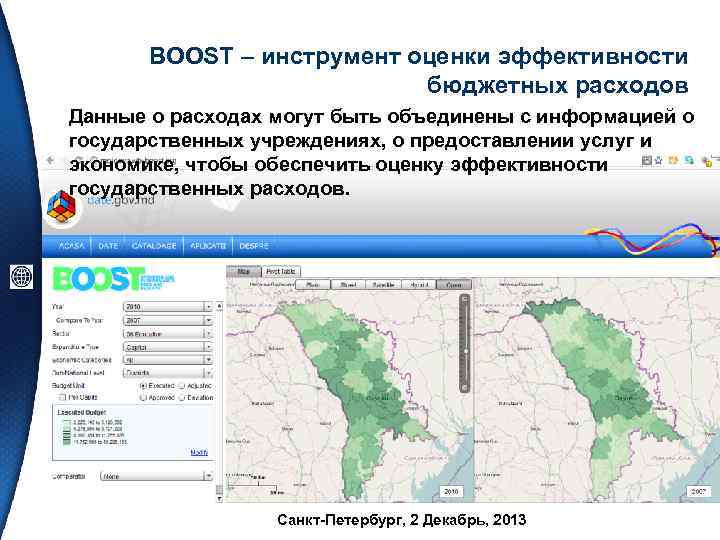This screenshot has height=540, width=720.
Task: Click the Satellite map button
Action: (x=383, y=285)
